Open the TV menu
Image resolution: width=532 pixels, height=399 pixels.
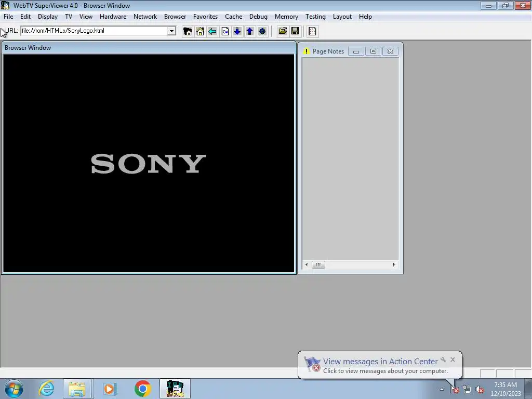(x=69, y=17)
